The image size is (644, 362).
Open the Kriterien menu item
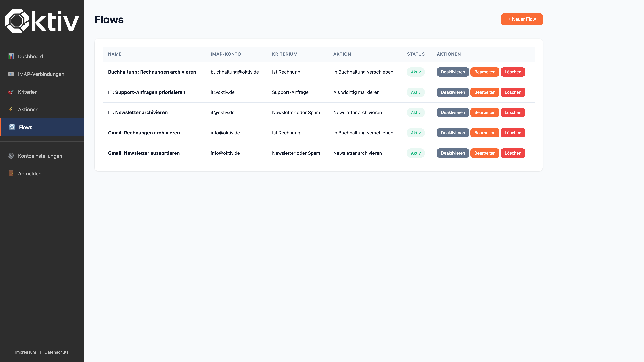(28, 92)
